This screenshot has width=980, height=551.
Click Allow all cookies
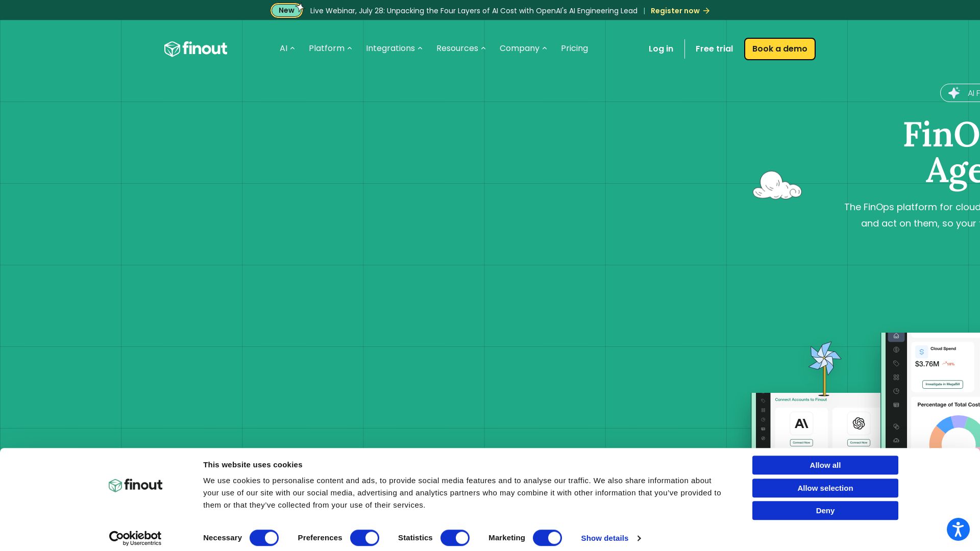[x=825, y=465]
